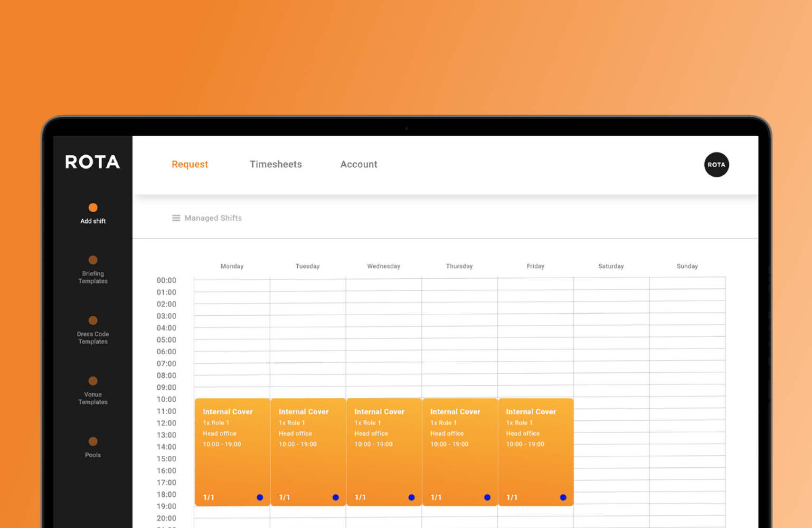Click "10:00 - 19:00" on Tuesday's shift
This screenshot has height=528, width=812.
pos(298,444)
